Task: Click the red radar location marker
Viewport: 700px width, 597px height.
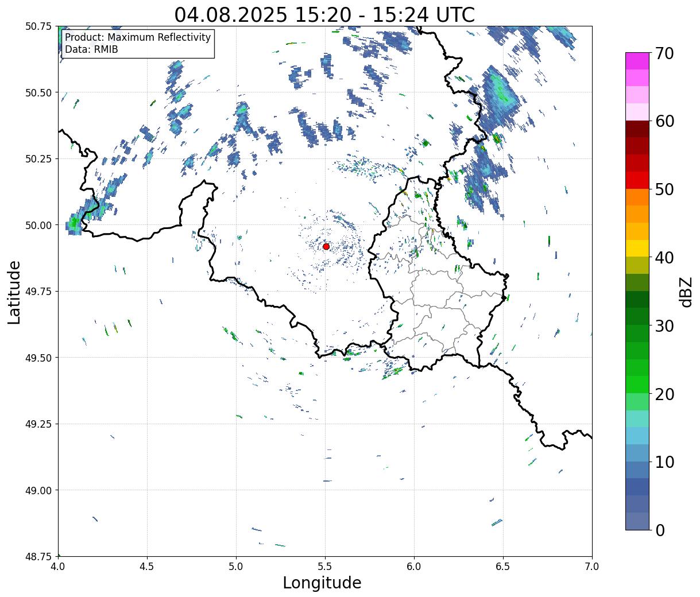Action: pyautogui.click(x=326, y=246)
